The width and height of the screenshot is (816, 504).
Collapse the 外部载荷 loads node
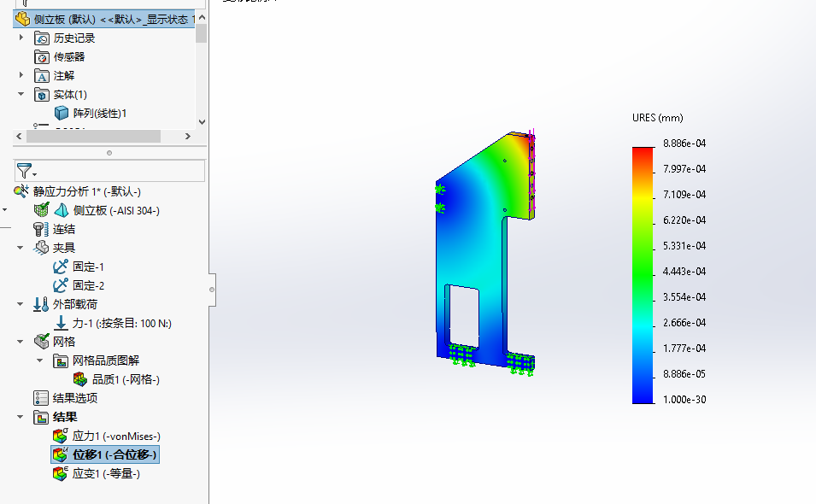point(21,304)
